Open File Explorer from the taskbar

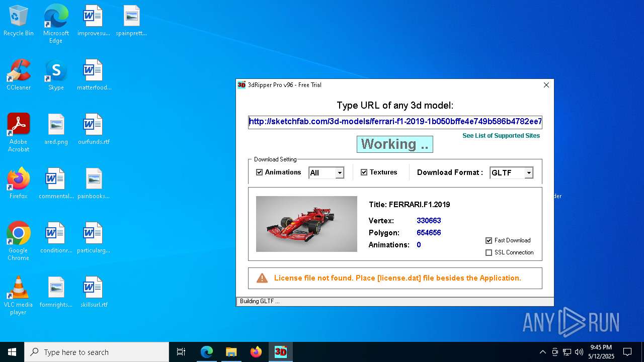(231, 352)
